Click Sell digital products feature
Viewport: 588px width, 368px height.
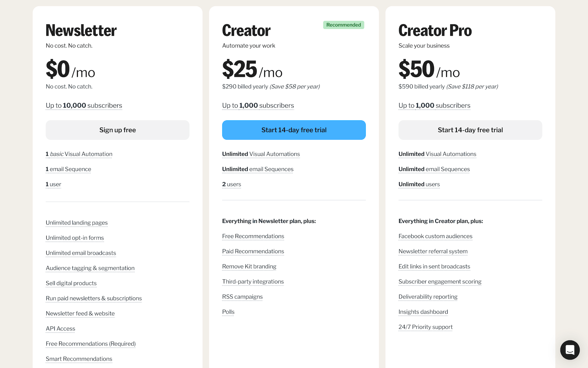point(71,283)
